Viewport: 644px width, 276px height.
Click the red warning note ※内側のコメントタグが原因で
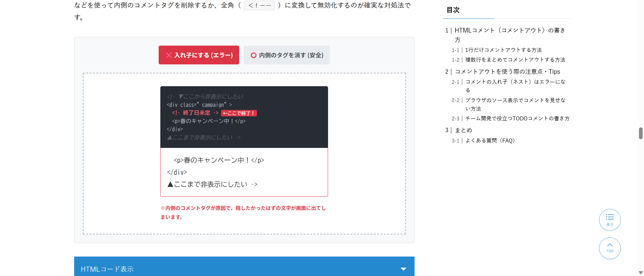coord(243,213)
